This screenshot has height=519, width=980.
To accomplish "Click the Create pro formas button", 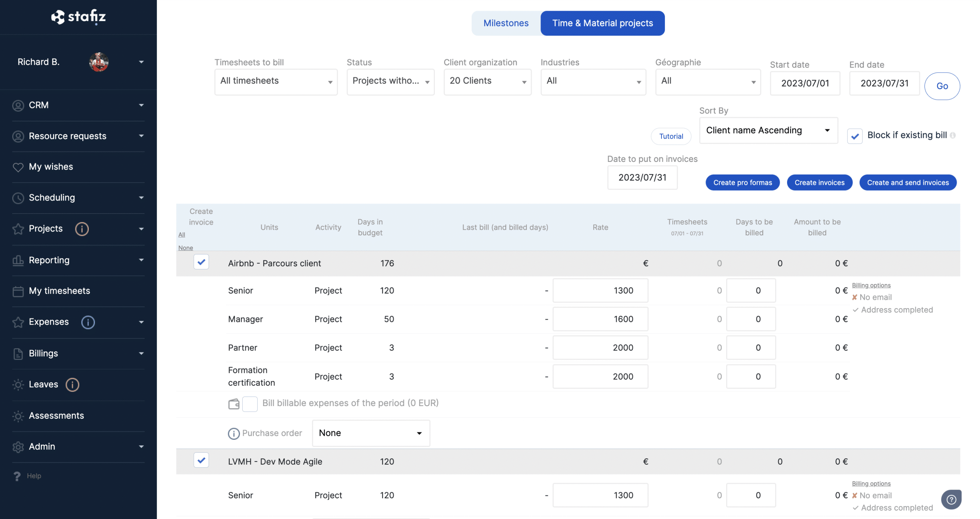I will [x=742, y=183].
